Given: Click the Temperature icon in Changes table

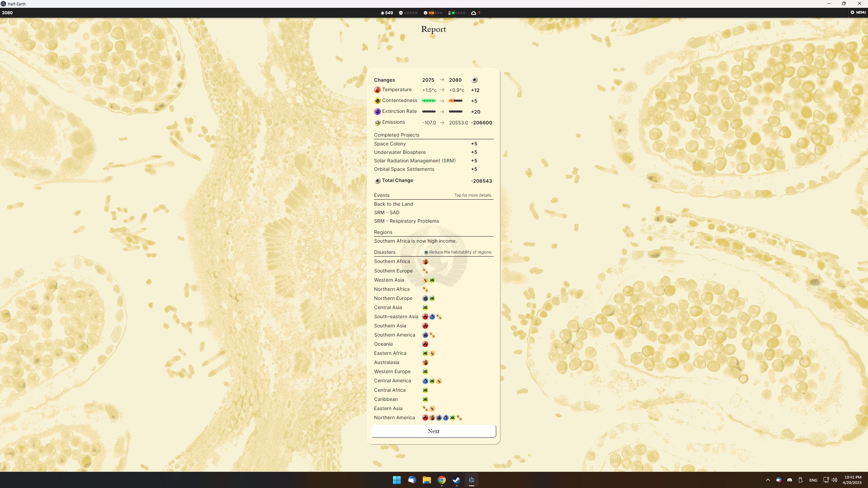Looking at the screenshot, I should tap(377, 90).
